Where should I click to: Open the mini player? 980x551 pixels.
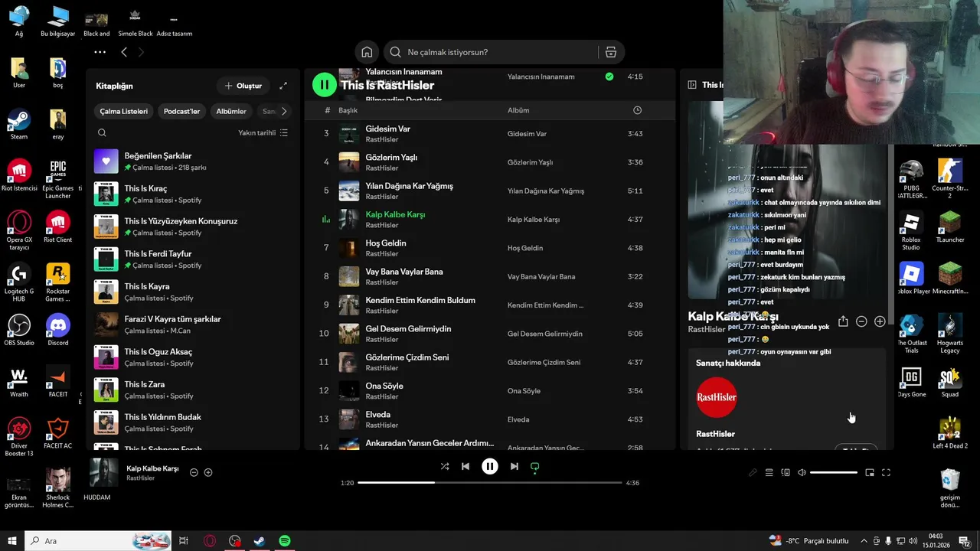click(870, 473)
